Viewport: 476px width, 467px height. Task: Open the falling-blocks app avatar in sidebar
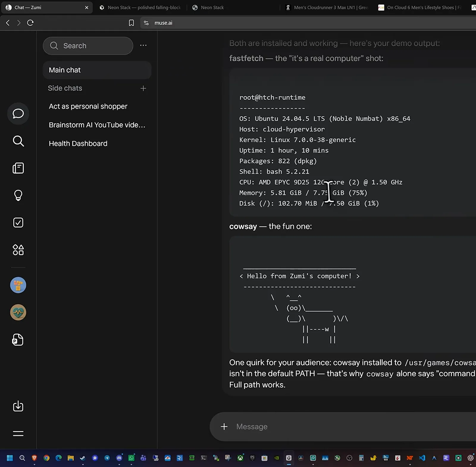[18, 285]
